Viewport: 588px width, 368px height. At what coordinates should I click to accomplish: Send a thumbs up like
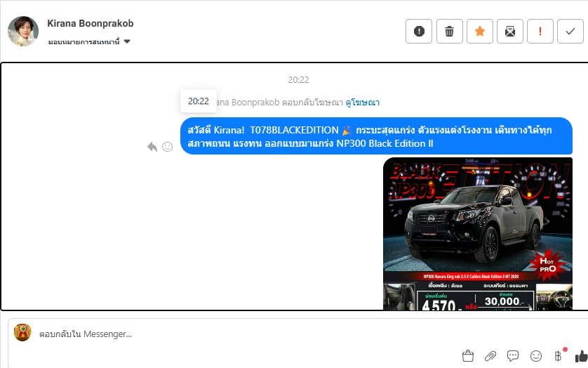coord(581,355)
